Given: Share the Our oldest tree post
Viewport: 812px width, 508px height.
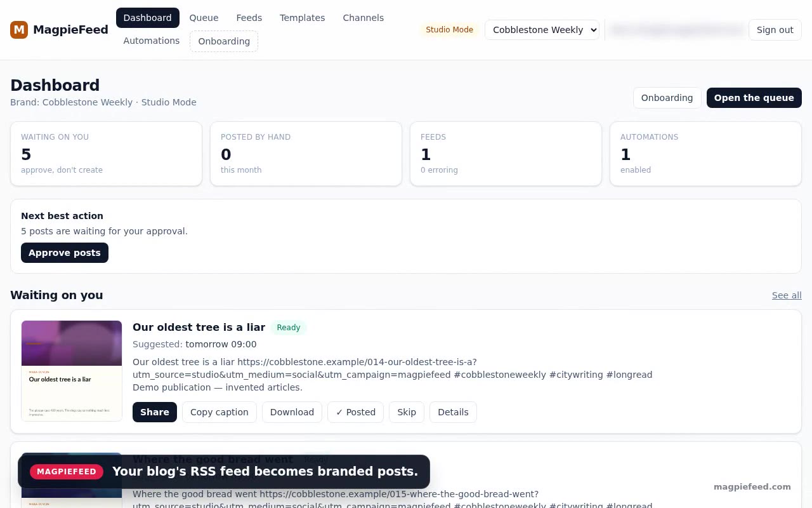Looking at the screenshot, I should (155, 412).
